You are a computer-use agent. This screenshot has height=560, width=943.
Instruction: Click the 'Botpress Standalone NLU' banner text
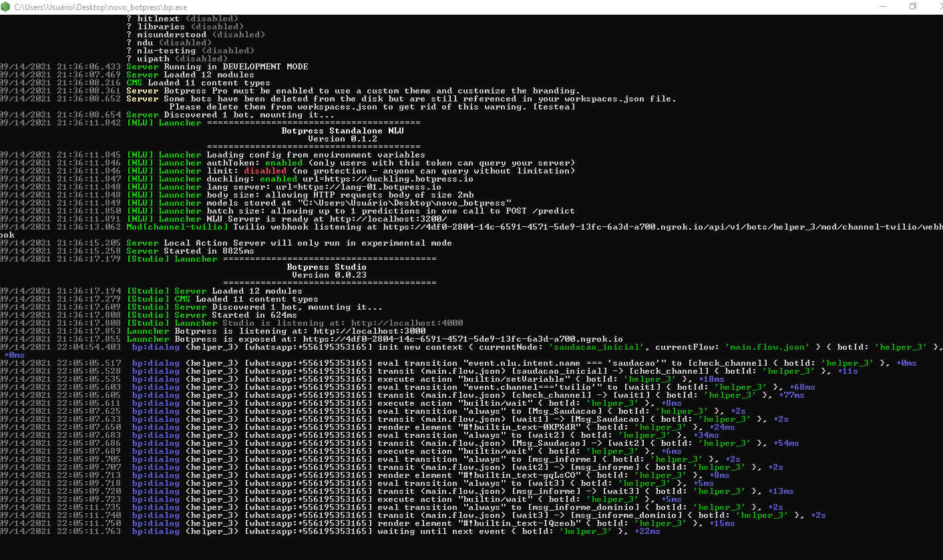click(343, 131)
